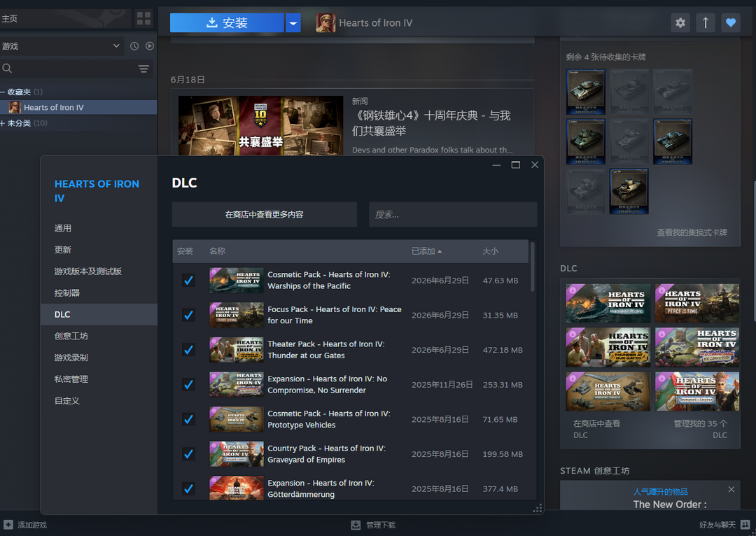Open 管理我的 35 个 DLC link
The width and height of the screenshot is (756, 536).
tap(700, 429)
